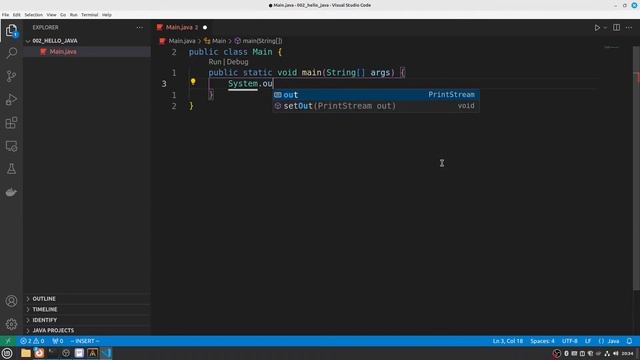Open the Run menu
This screenshot has width=640, height=360.
tap(73, 15)
